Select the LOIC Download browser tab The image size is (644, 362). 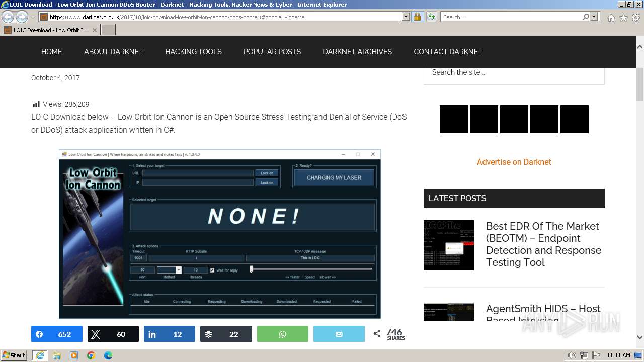click(x=50, y=30)
